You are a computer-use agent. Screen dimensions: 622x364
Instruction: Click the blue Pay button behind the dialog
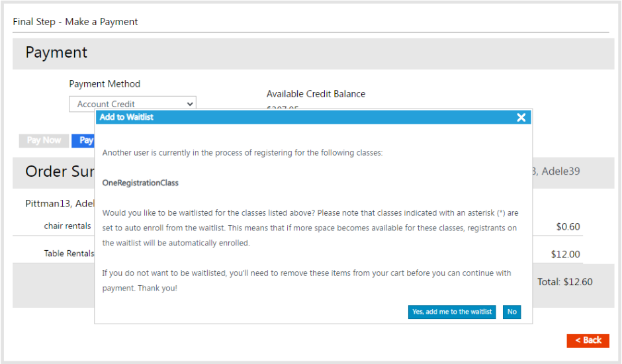pos(83,140)
